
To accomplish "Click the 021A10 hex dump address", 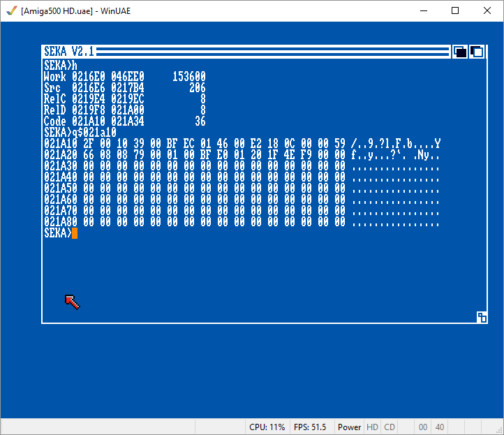I will (x=61, y=143).
